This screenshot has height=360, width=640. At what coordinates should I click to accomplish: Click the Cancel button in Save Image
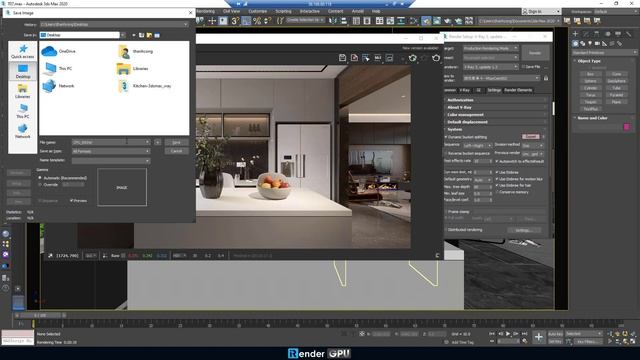point(176,151)
